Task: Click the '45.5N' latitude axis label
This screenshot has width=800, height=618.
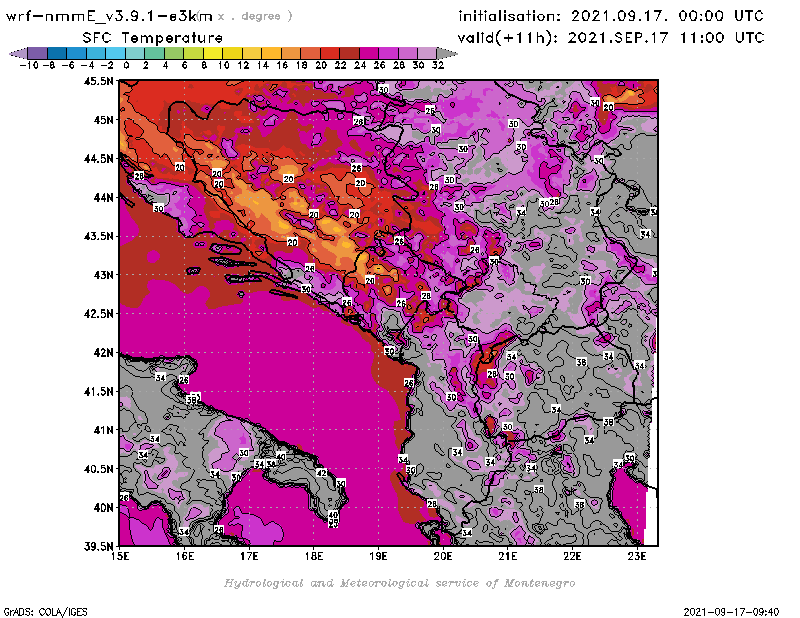Action: tap(98, 81)
